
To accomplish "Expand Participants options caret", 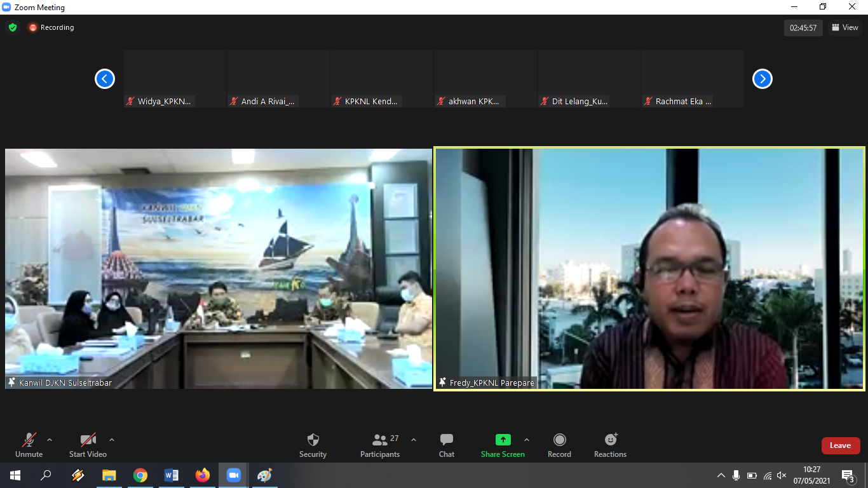I will click(414, 440).
